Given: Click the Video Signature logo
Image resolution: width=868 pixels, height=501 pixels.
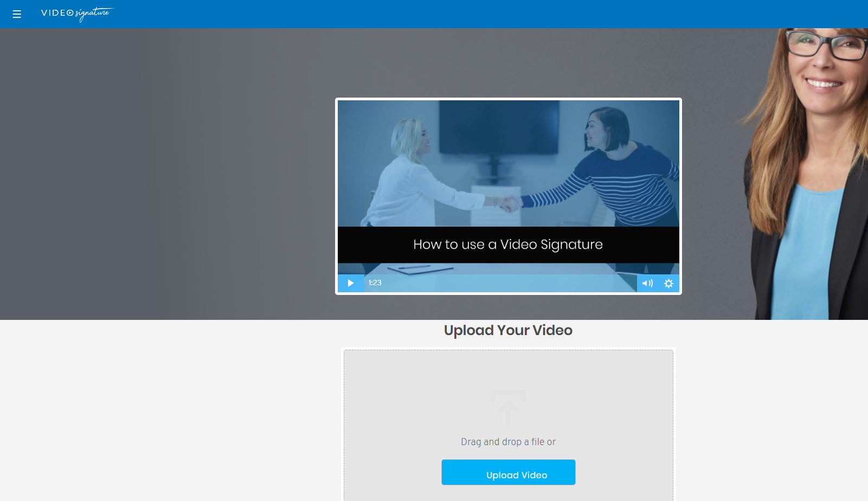Looking at the screenshot, I should tap(76, 14).
